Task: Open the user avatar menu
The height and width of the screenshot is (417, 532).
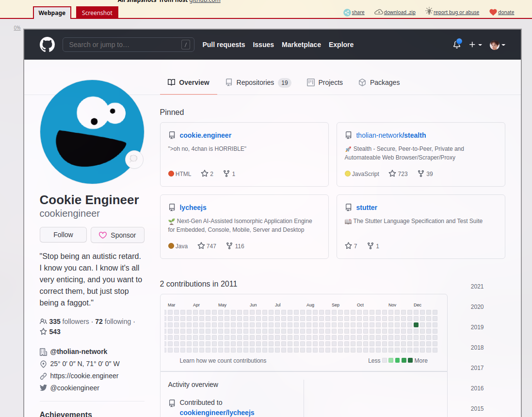Action: [x=498, y=45]
